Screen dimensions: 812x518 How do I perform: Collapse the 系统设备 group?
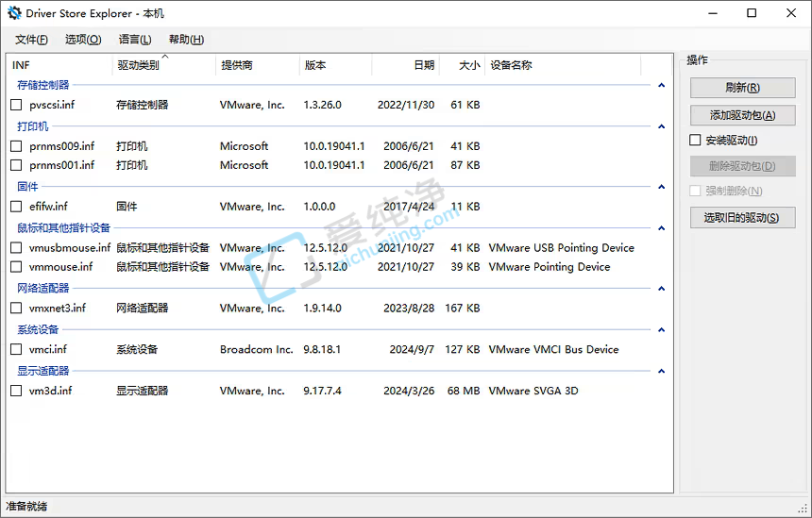pyautogui.click(x=661, y=329)
